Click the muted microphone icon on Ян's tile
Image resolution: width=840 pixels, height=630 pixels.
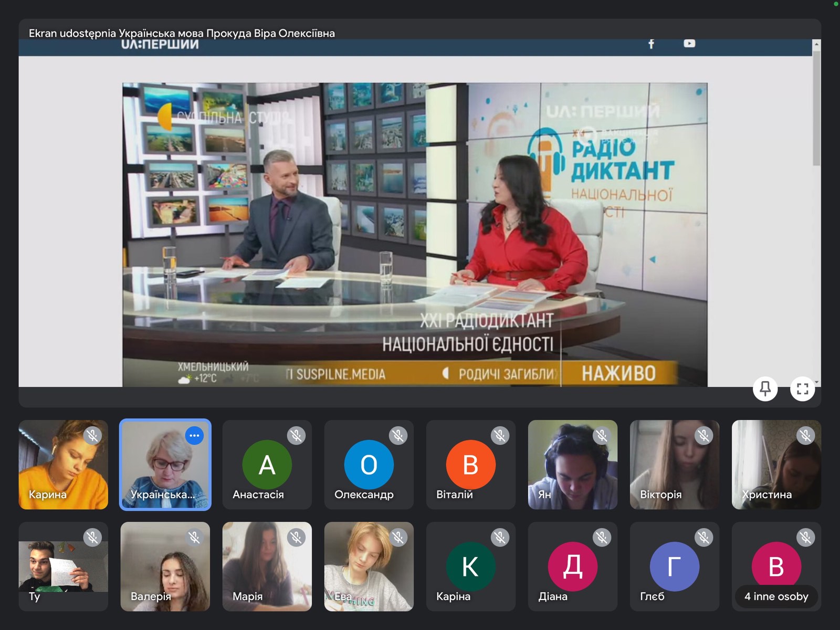point(602,435)
